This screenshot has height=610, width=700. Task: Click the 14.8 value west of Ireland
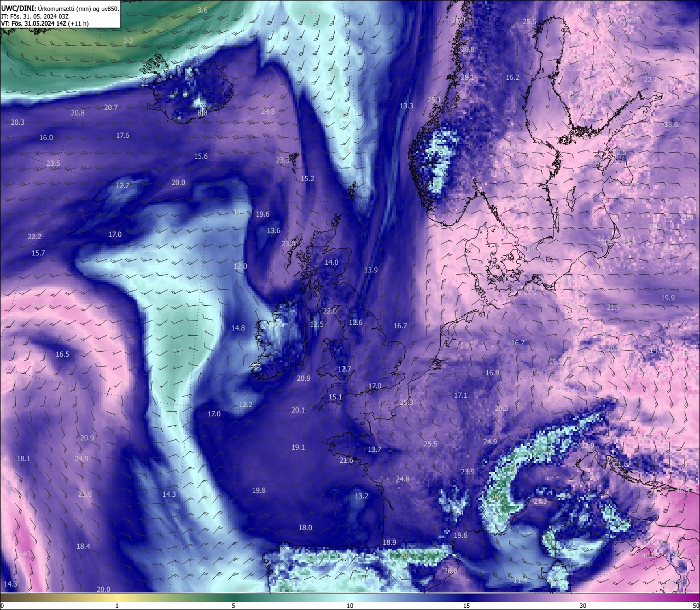[238, 328]
